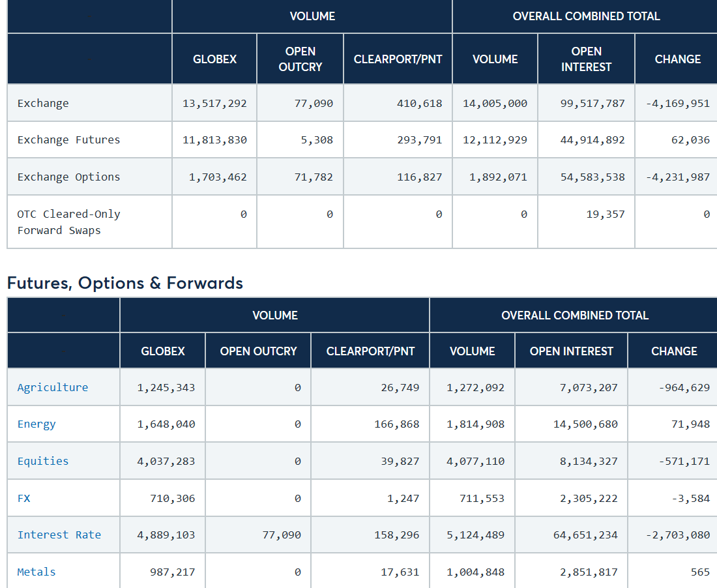This screenshot has width=717, height=588.
Task: Click FX volume 711,553
Action: (x=482, y=499)
